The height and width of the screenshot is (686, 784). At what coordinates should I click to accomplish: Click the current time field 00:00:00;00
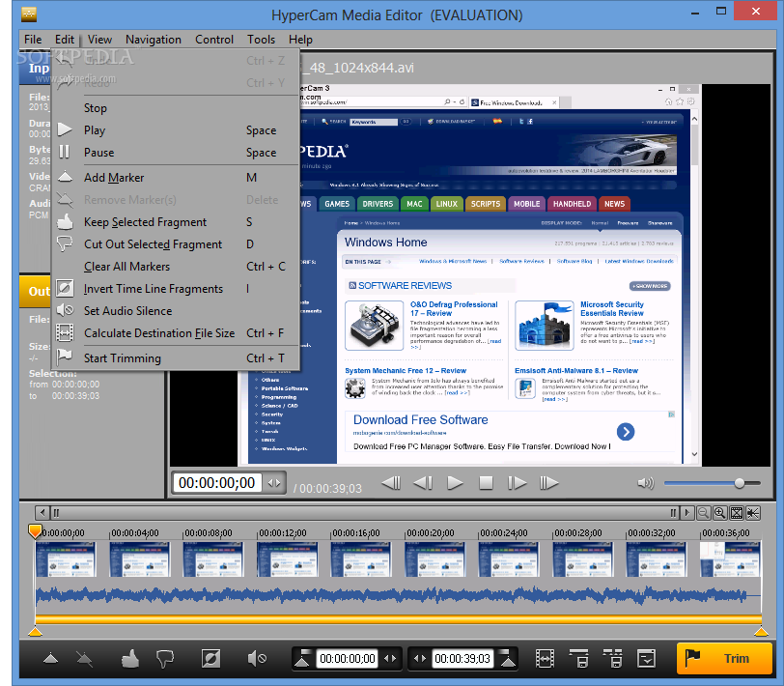[217, 483]
